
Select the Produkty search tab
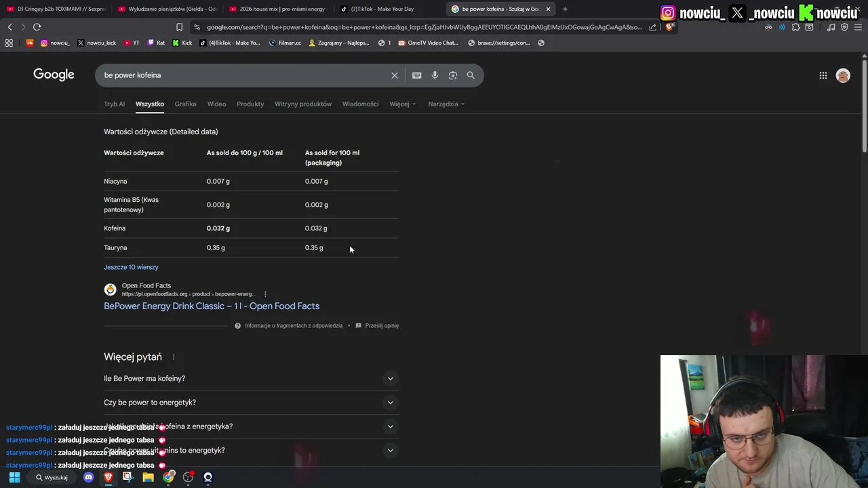point(250,104)
